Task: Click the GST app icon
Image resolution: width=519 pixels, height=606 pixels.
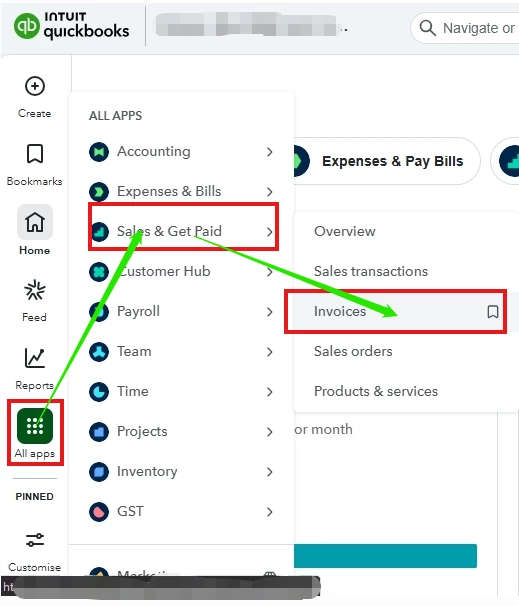Action: [99, 512]
